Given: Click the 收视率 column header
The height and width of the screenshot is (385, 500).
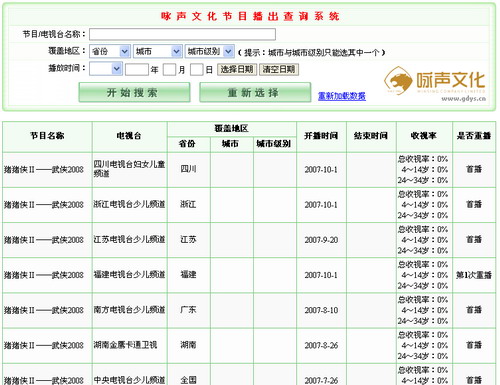Looking at the screenshot, I should [424, 136].
